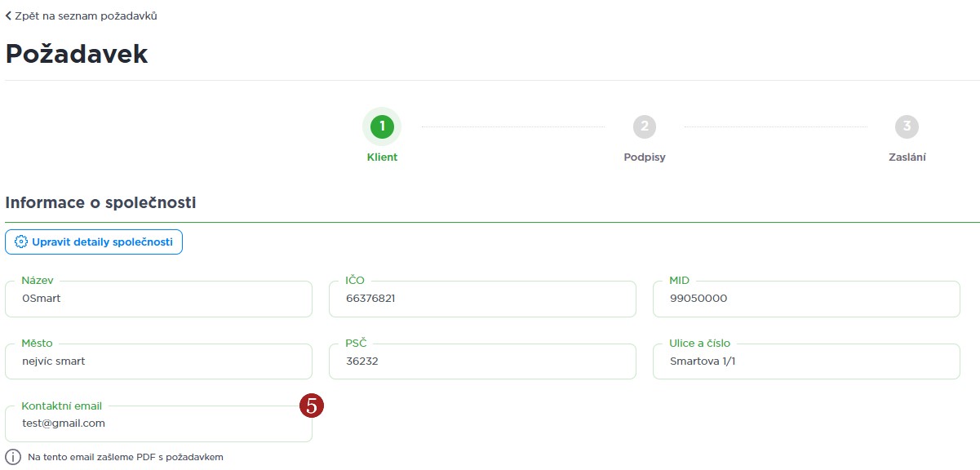Click the PSČ field showing 36232
980x470 pixels.
pyautogui.click(x=482, y=361)
